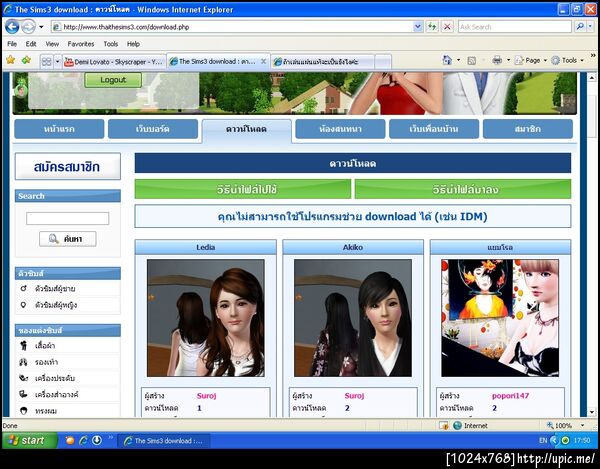Open a new blank tab
Viewport: 600px width, 469px height.
pos(383,62)
